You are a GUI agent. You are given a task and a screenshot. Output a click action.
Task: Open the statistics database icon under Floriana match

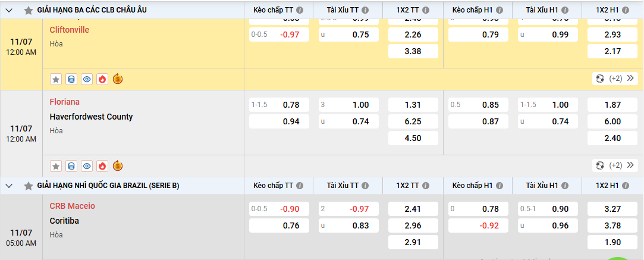[x=71, y=166]
